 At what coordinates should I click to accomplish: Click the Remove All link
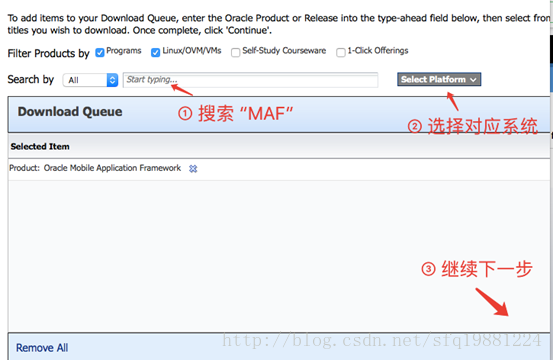42,348
